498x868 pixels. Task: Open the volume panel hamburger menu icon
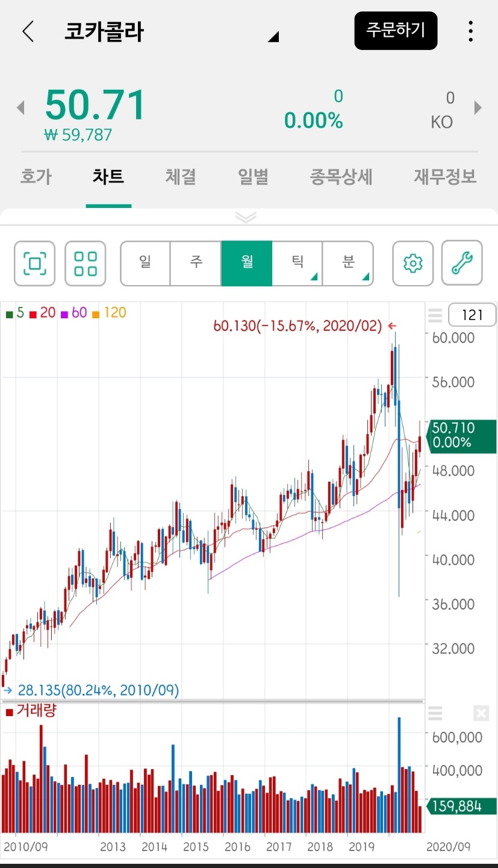[x=435, y=714]
